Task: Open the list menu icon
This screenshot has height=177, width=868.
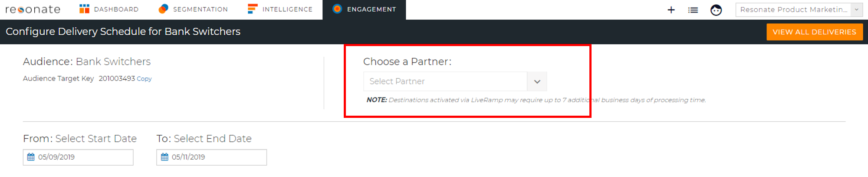Action: pos(693,10)
